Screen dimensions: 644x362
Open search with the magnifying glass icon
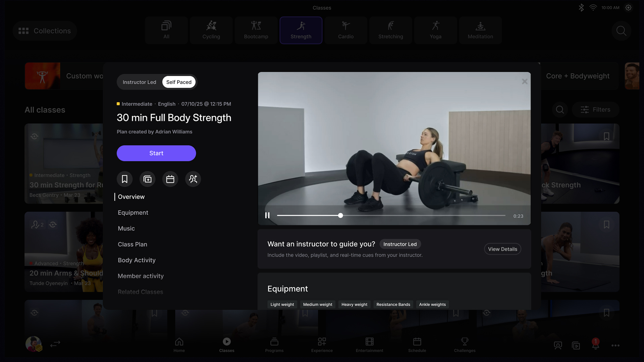[621, 31]
